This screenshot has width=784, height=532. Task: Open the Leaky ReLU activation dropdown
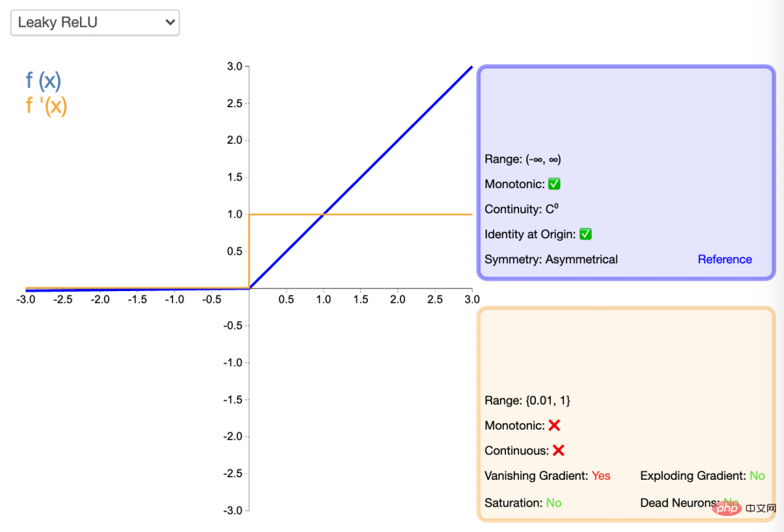click(x=95, y=22)
